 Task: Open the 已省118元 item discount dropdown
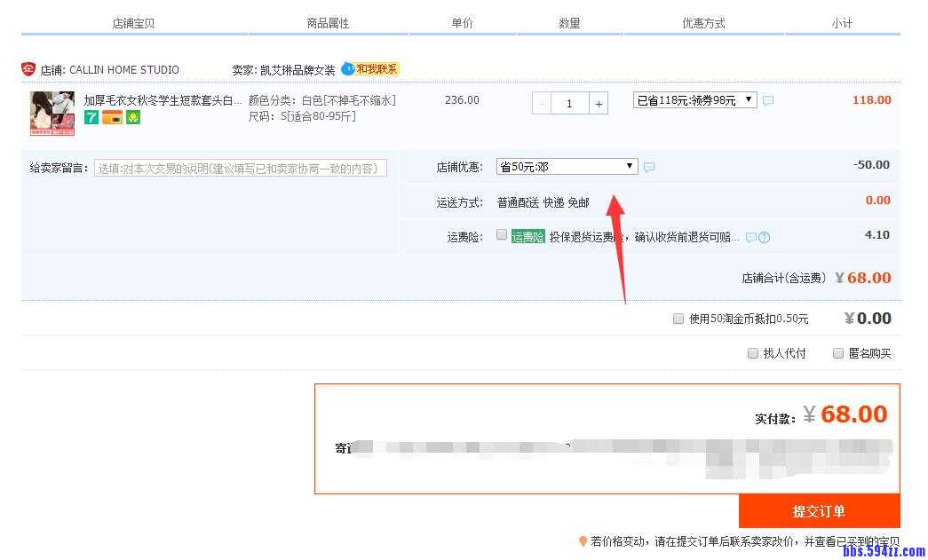pyautogui.click(x=694, y=100)
